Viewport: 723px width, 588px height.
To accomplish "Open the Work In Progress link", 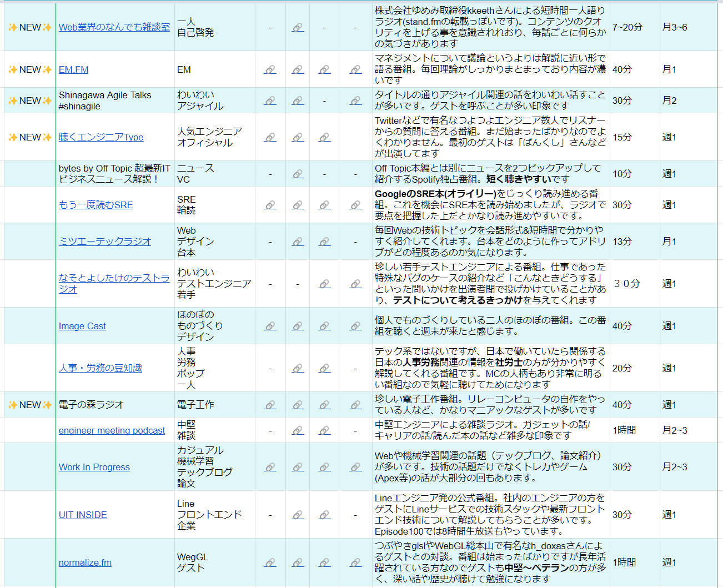I will (x=94, y=467).
